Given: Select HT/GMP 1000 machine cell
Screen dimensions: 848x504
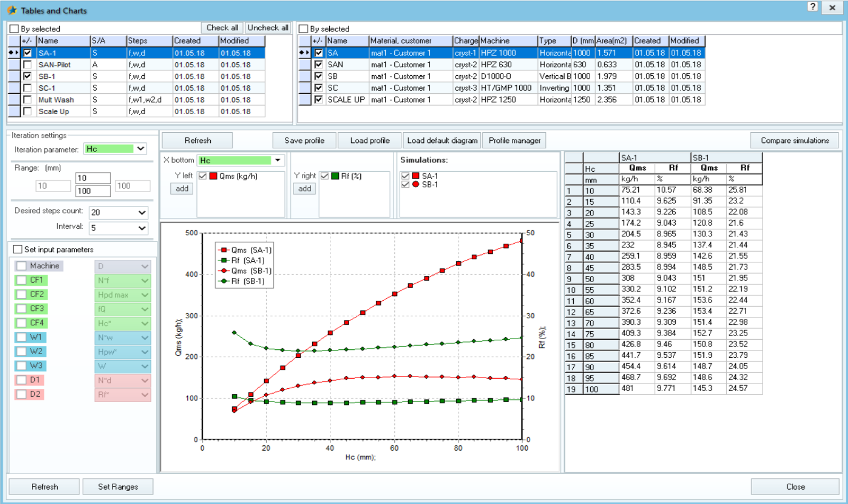Looking at the screenshot, I should tap(508, 88).
